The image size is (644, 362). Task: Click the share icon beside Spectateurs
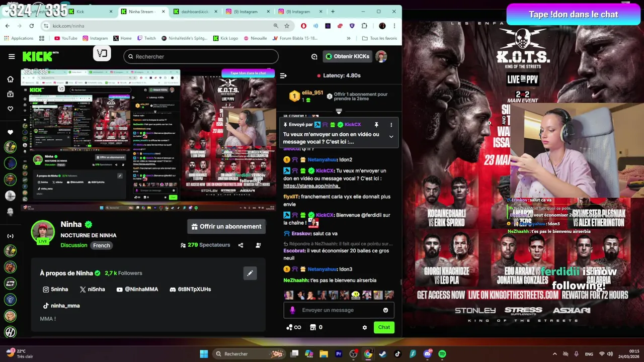240,245
